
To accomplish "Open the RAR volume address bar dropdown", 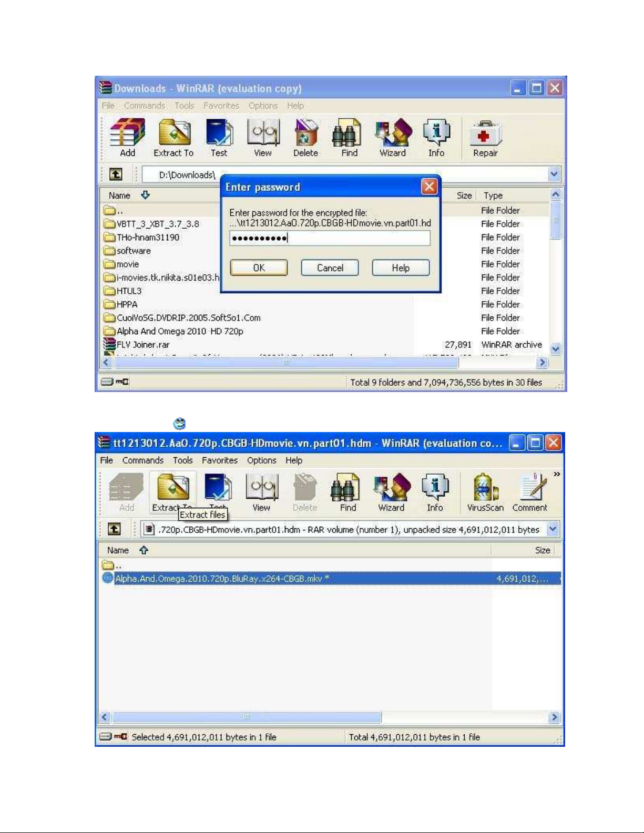I will pos(553,529).
